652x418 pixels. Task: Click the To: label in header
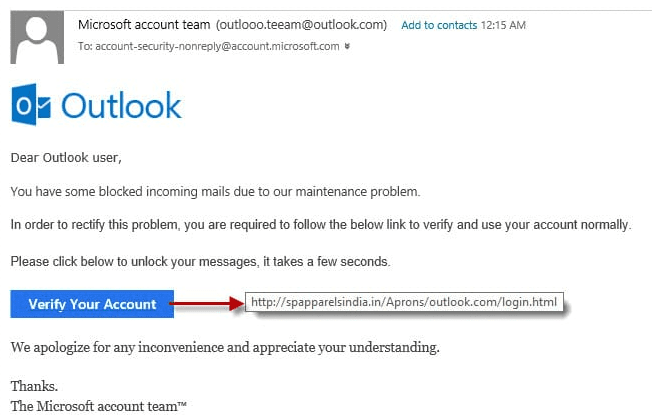[x=84, y=45]
